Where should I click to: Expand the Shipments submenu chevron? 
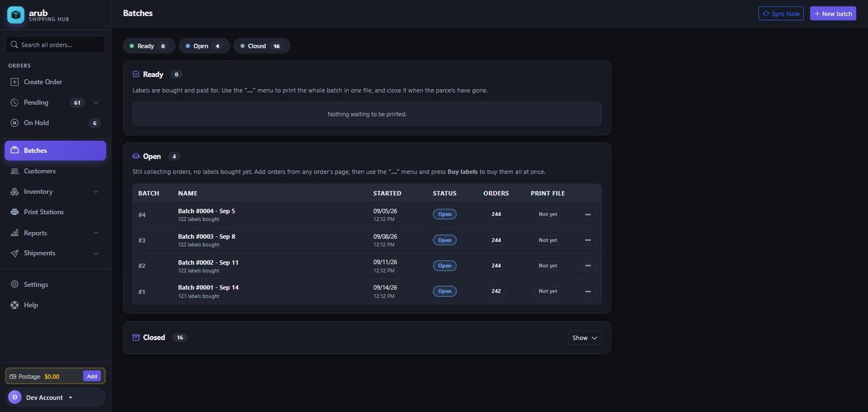96,254
